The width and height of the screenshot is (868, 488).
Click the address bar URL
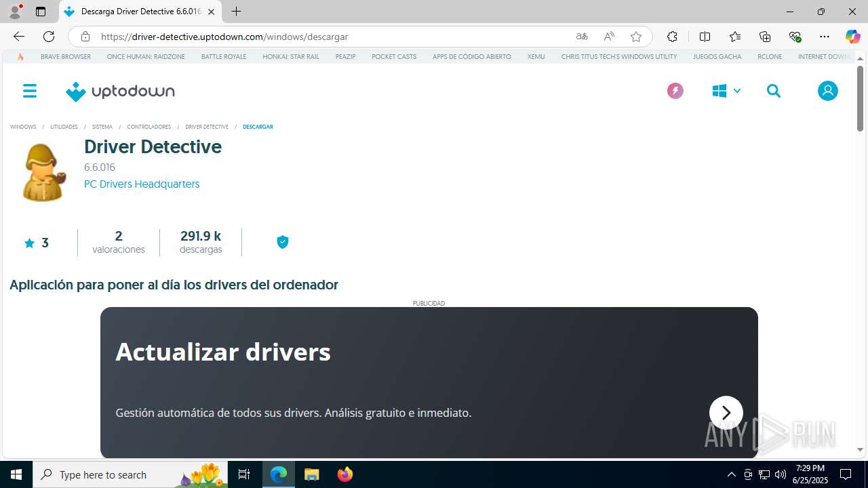click(224, 37)
